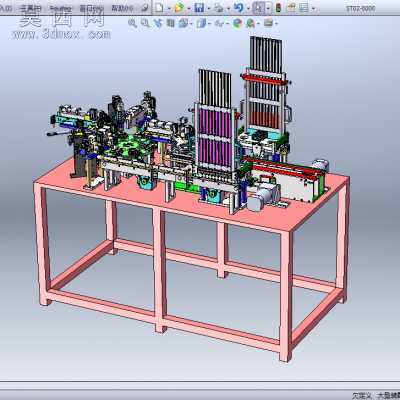Expand Display Style dropdown arrow
Viewport: 400px width, 400px height.
click(x=209, y=23)
